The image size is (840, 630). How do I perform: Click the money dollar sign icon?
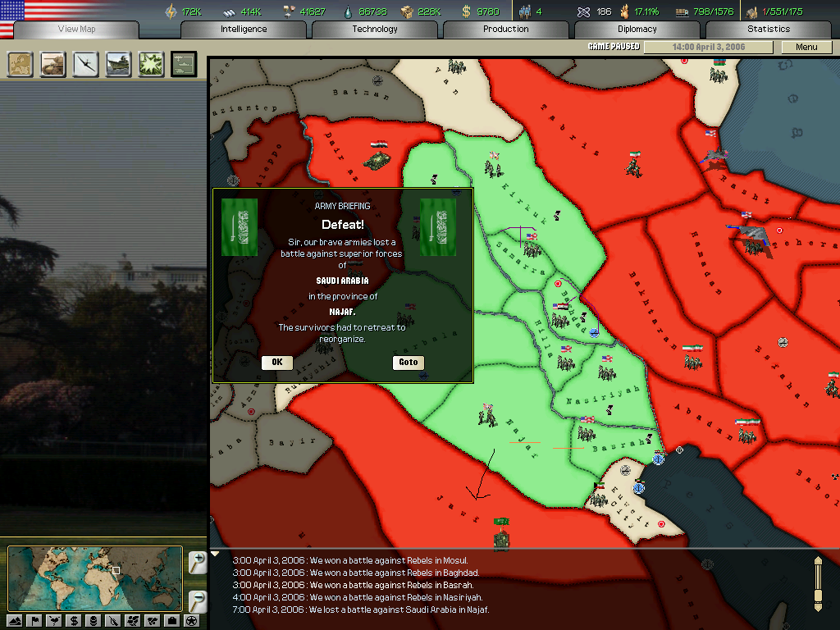click(x=466, y=11)
